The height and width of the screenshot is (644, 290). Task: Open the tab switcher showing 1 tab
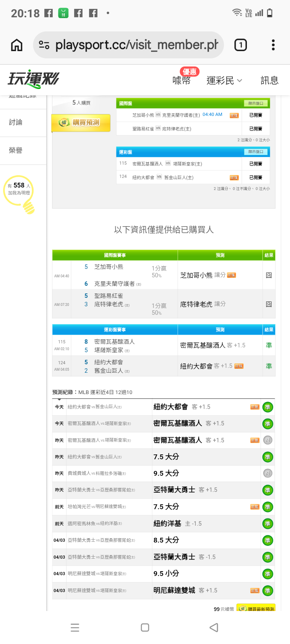pyautogui.click(x=240, y=45)
